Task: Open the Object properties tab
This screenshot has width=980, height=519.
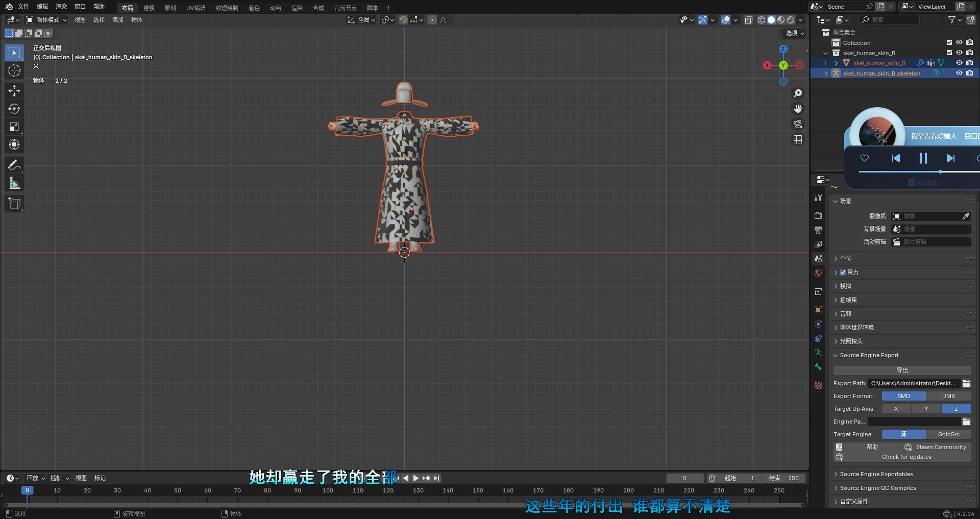Action: [x=818, y=310]
